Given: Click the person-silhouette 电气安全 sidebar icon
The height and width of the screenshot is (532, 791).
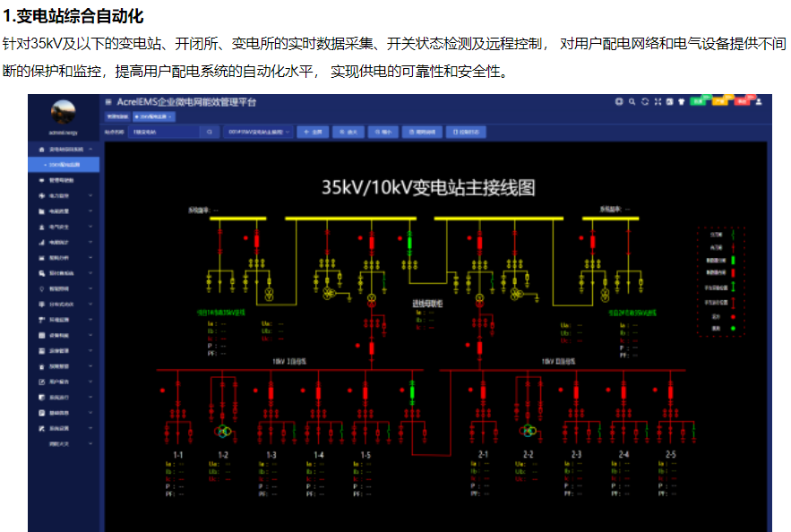Looking at the screenshot, I should (42, 227).
